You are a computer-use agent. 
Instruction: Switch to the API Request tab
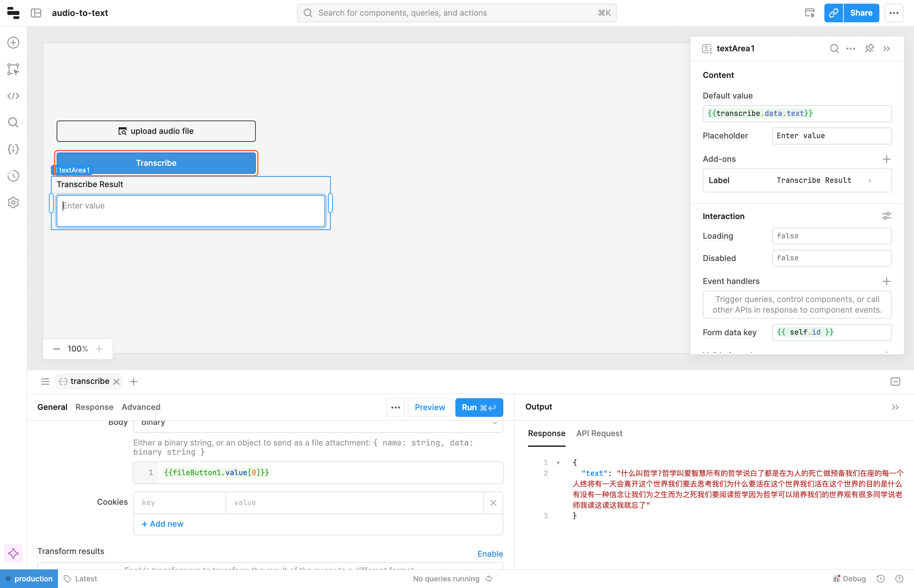point(599,434)
